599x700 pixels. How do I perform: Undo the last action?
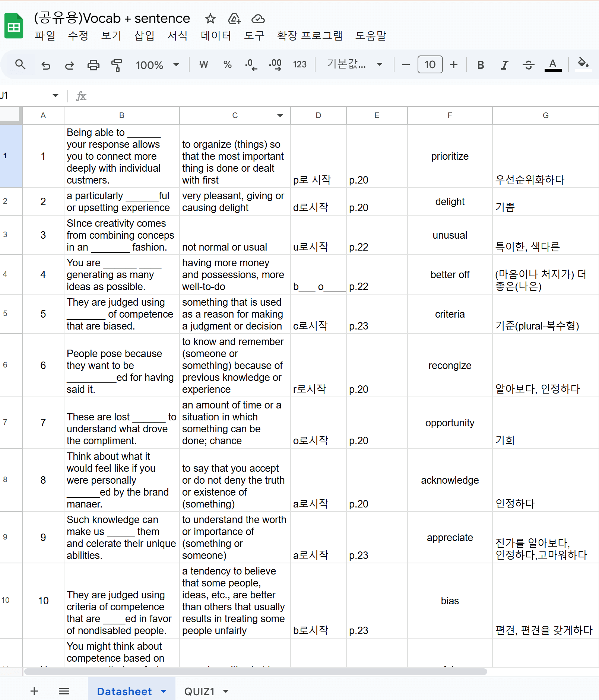pos(46,65)
